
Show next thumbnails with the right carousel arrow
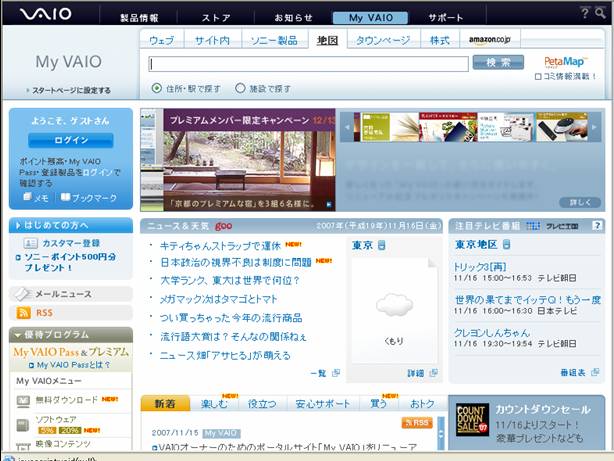pyautogui.click(x=594, y=127)
